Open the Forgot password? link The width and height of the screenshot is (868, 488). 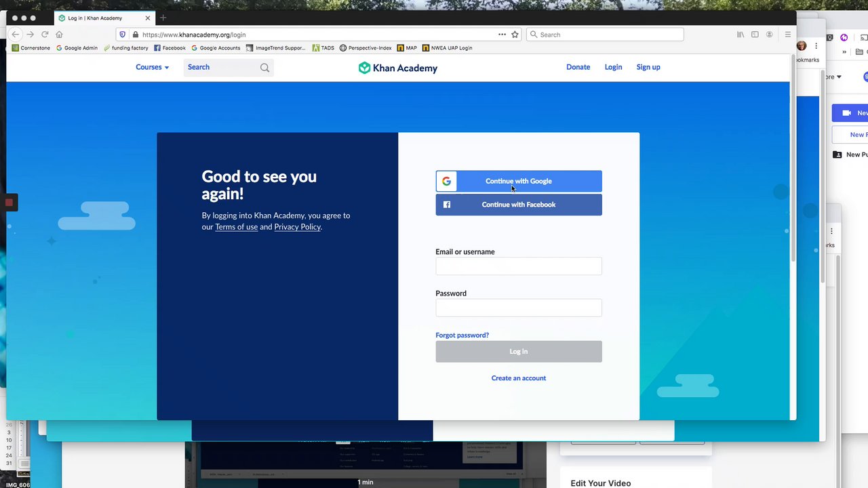(462, 335)
